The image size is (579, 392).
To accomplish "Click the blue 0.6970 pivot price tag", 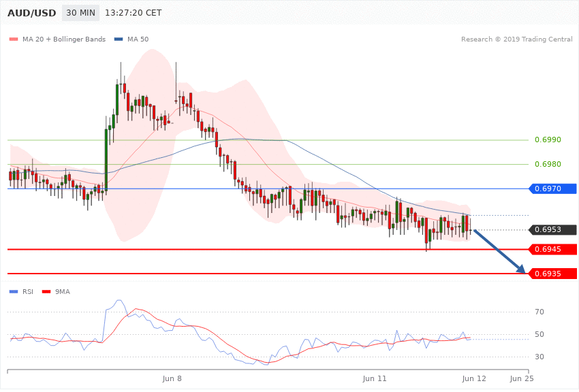I will point(553,189).
